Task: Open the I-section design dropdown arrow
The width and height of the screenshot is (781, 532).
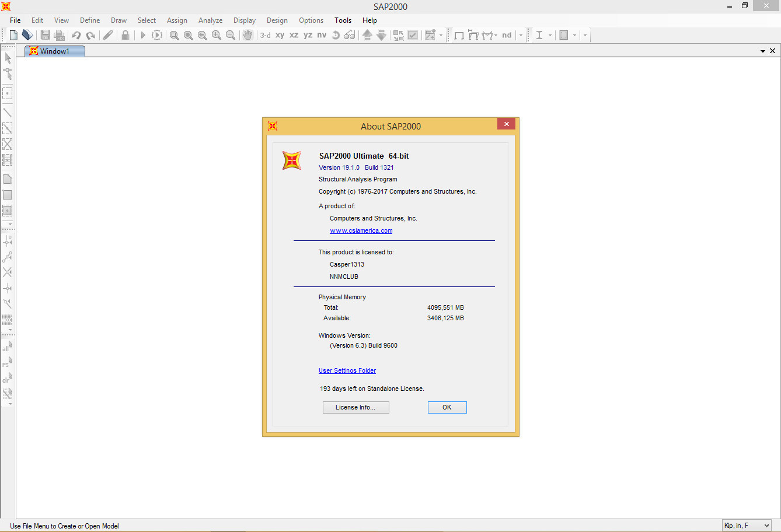Action: pos(550,35)
